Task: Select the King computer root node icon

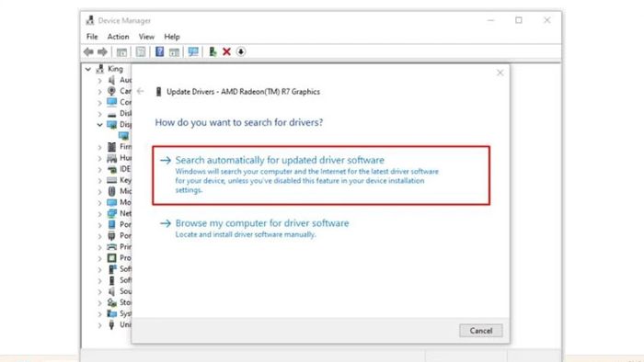Action: coord(99,69)
